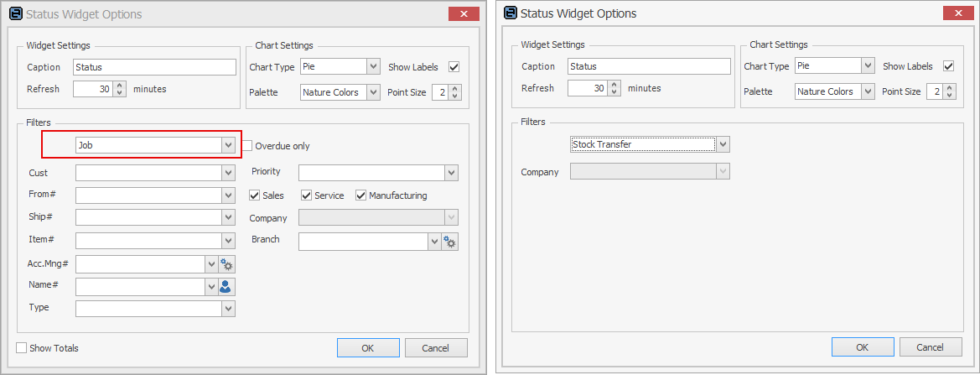Click the gear icon next to Branch dropdown

click(450, 242)
